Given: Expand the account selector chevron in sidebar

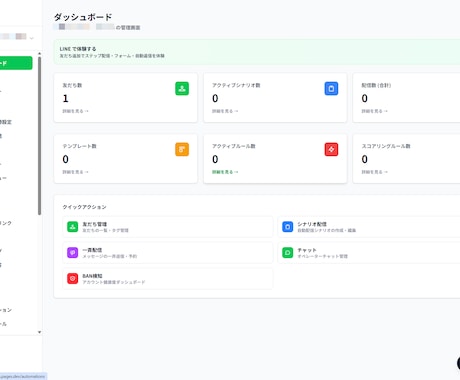Looking at the screenshot, I should [x=31, y=38].
